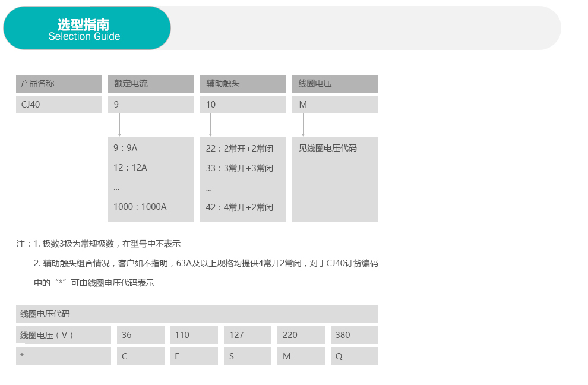Click the text 1000：1000A
This screenshot has height=385, width=588.
click(140, 207)
